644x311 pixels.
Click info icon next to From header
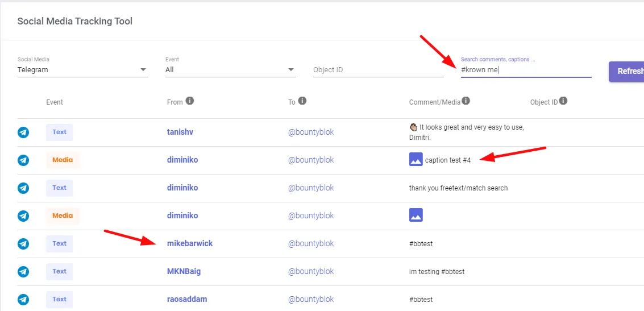click(x=189, y=101)
